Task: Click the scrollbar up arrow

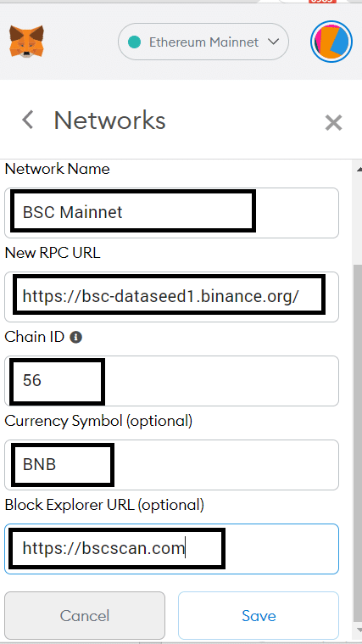Action: point(359,169)
